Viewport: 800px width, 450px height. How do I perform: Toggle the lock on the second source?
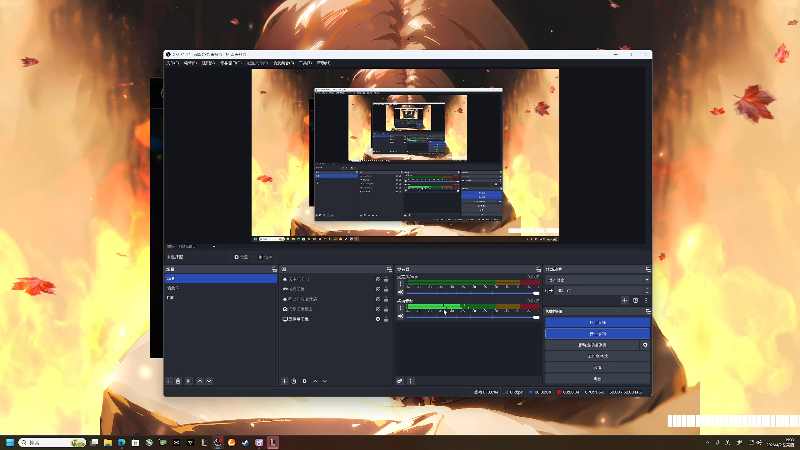click(x=387, y=289)
